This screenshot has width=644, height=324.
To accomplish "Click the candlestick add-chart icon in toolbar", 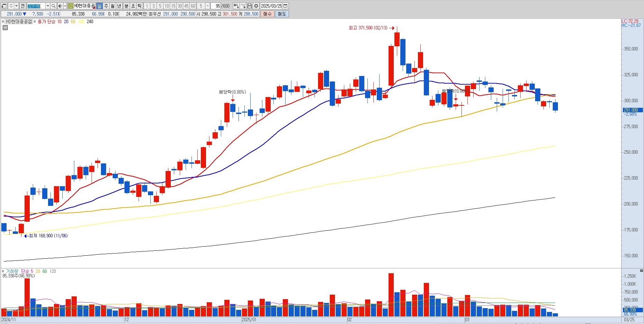I will 236,6.
